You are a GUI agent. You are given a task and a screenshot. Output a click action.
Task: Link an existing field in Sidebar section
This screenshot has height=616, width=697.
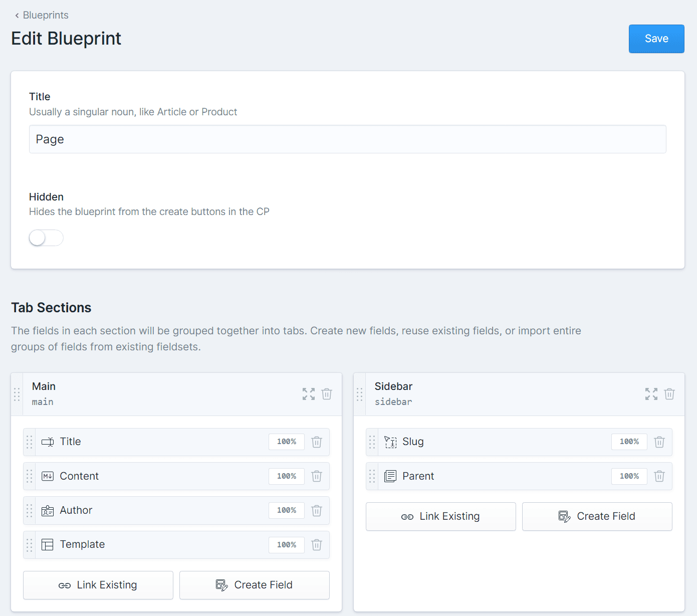point(440,516)
